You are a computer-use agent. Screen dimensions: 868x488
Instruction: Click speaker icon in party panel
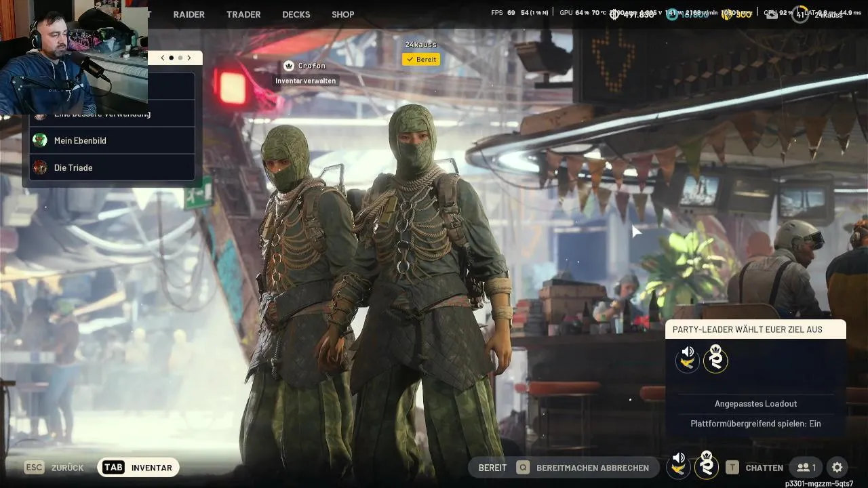pyautogui.click(x=688, y=352)
